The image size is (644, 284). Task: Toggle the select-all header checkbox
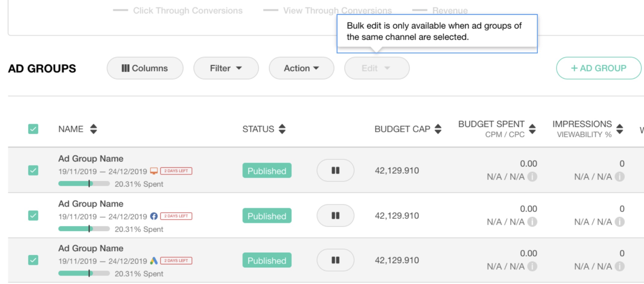coord(33,129)
